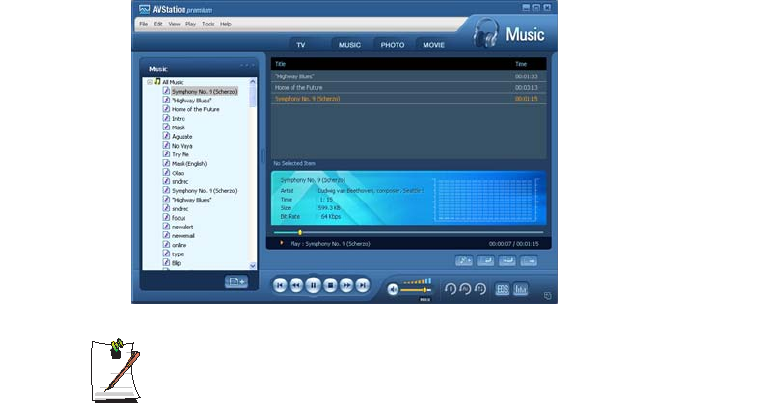Select newalert in the music tree

coord(183,227)
